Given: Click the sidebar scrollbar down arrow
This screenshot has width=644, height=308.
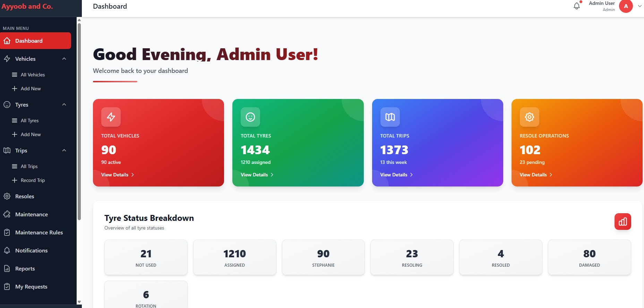Looking at the screenshot, I should [x=79, y=302].
